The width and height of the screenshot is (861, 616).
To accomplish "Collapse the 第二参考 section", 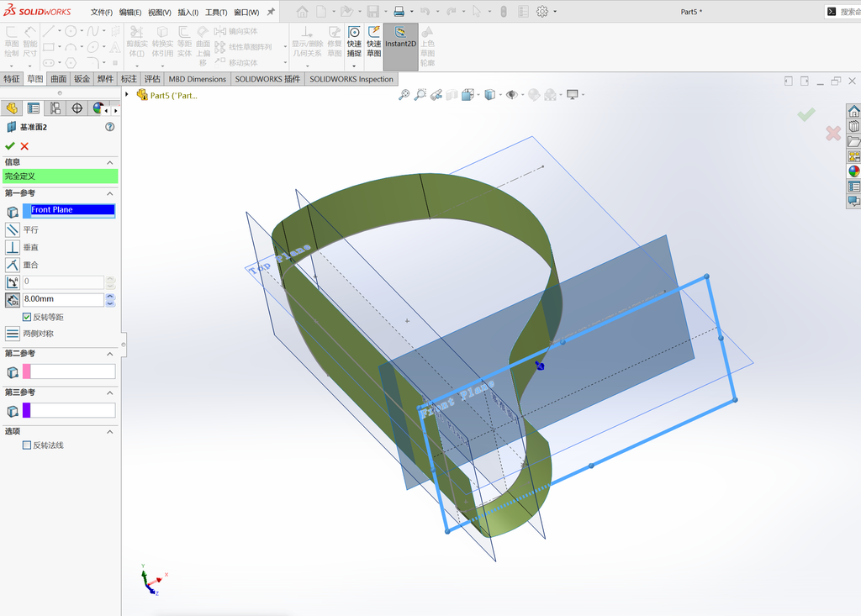I will point(110,354).
